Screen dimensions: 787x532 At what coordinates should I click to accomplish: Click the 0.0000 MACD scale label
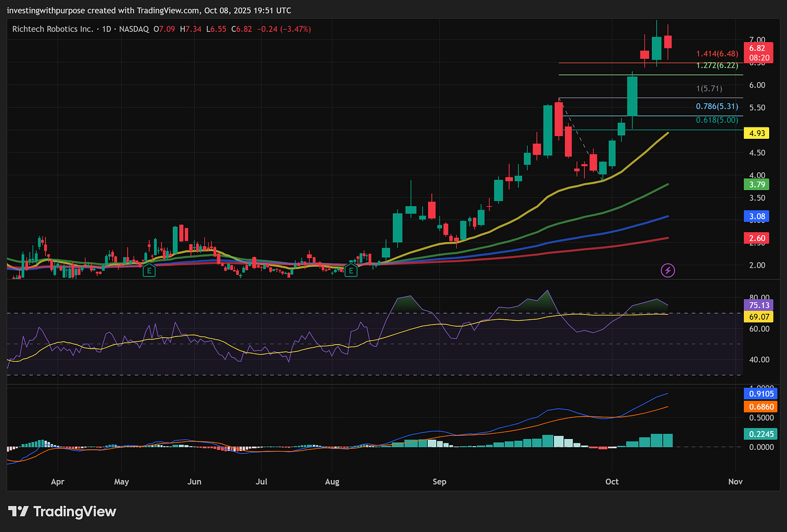761,447
